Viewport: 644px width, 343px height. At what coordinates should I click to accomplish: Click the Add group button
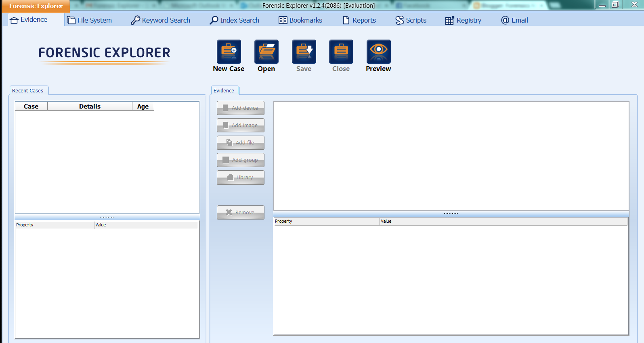point(241,160)
